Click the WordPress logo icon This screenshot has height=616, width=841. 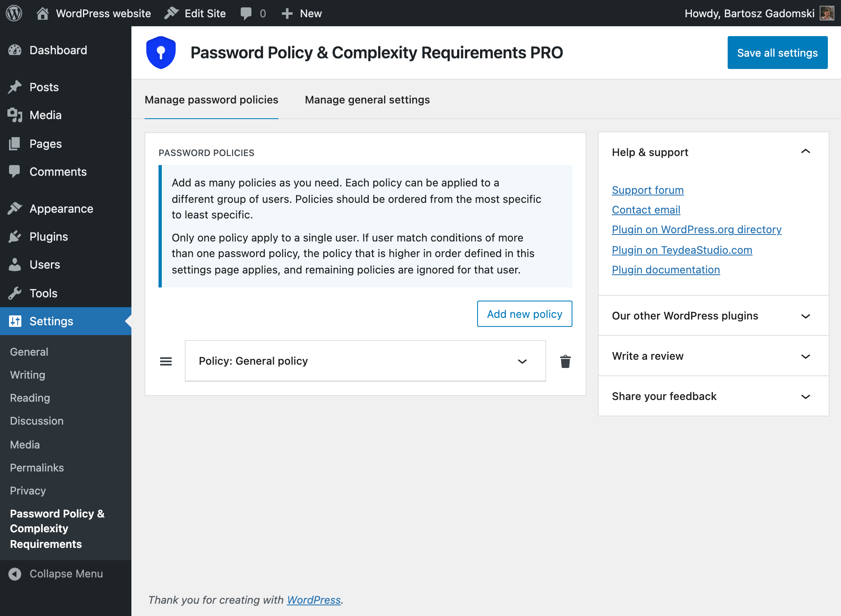[x=14, y=13]
